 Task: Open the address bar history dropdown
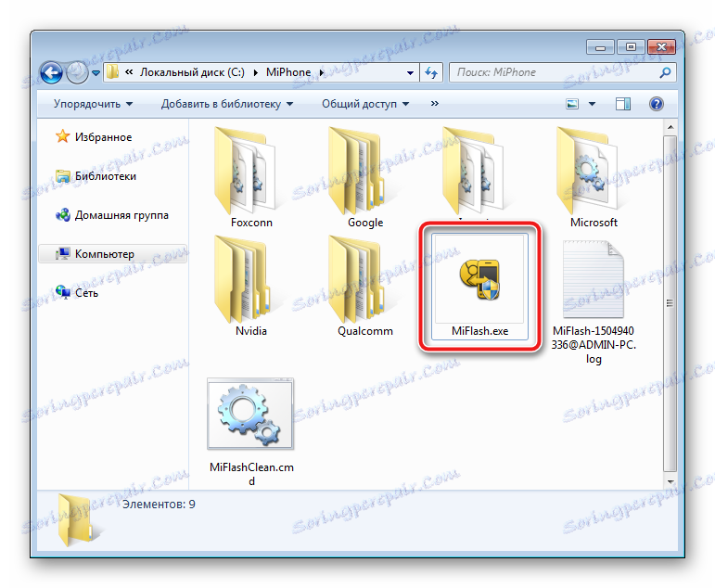410,72
